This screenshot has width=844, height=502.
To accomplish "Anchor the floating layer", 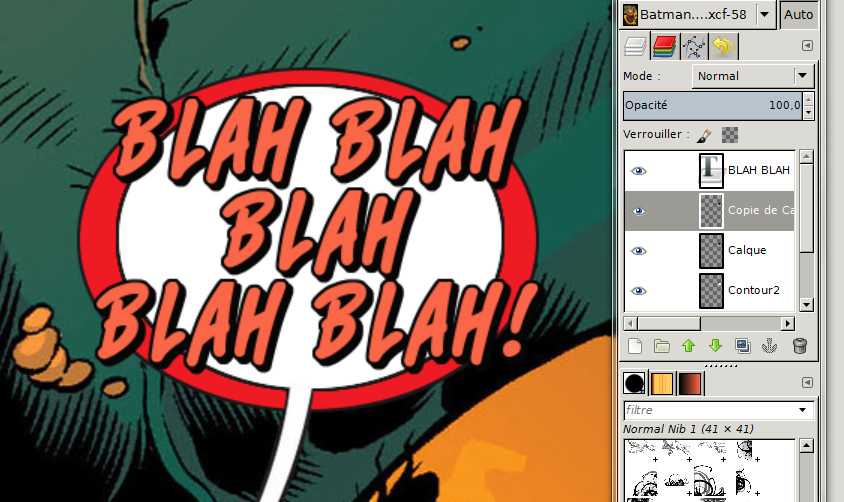I will pos(770,346).
